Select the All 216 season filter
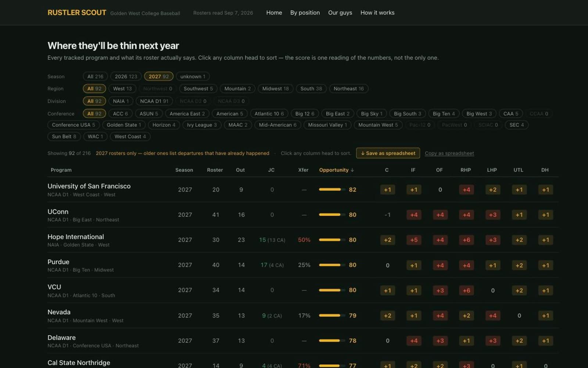588x368 pixels. pyautogui.click(x=95, y=77)
